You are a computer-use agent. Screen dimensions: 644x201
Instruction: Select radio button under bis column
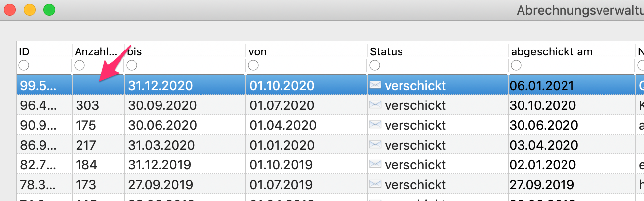(132, 65)
